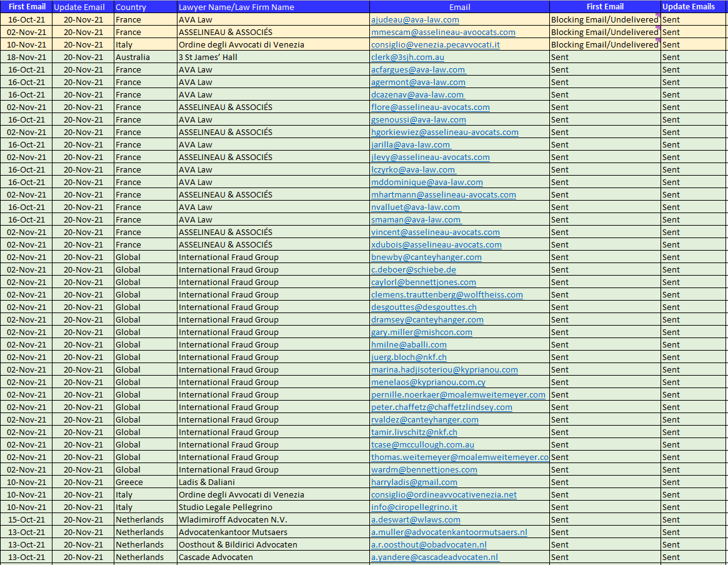Open the juerg.bloch@nkf.ch email link
Image resolution: width=728 pixels, height=565 pixels.
pyautogui.click(x=407, y=357)
